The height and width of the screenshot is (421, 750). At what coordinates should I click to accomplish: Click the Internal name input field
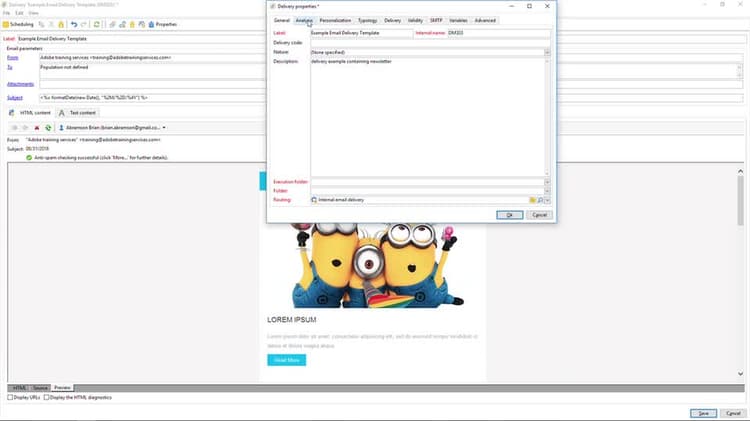[x=499, y=33]
